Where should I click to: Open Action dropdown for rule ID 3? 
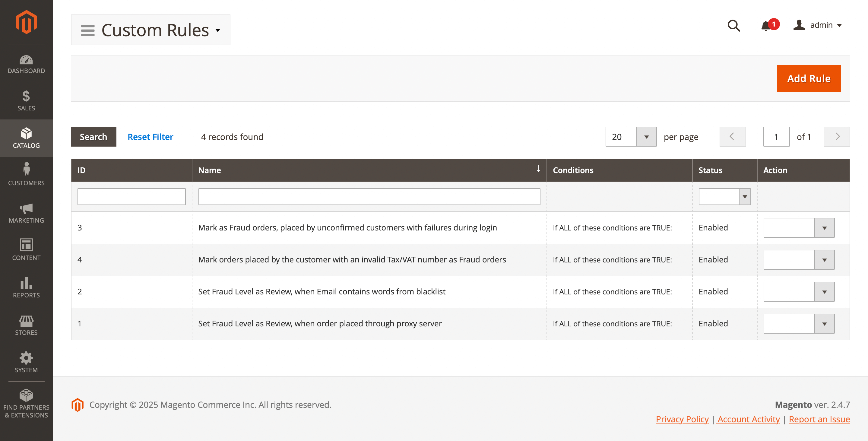[x=798, y=228]
